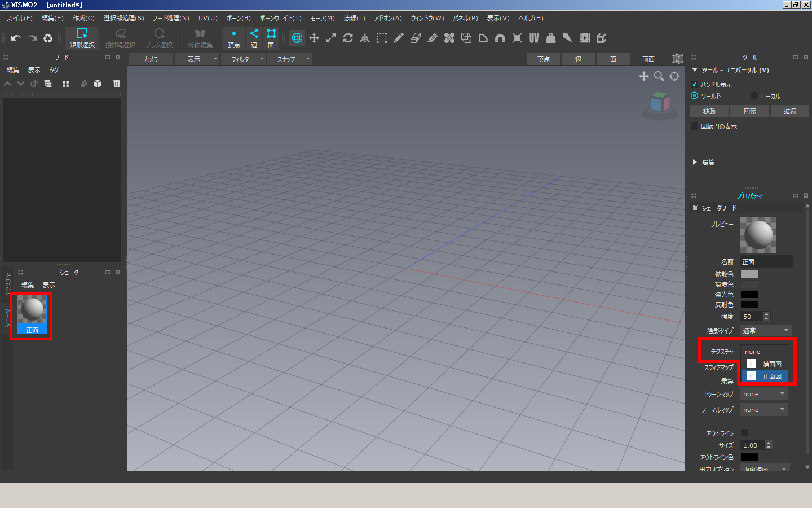Viewport: 812px width, 508px height.
Task: Toggle 辺 edge selection mode in toolbar
Action: point(254,38)
